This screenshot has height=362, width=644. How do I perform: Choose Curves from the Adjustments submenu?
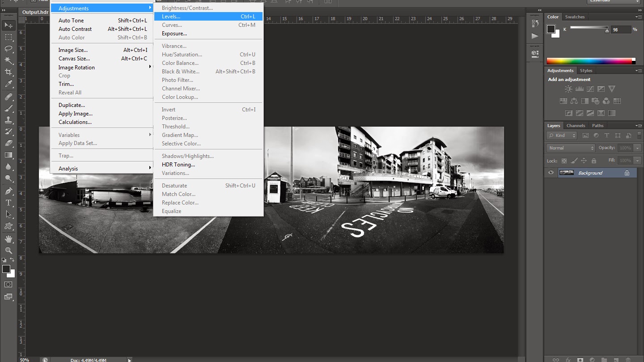coord(208,25)
